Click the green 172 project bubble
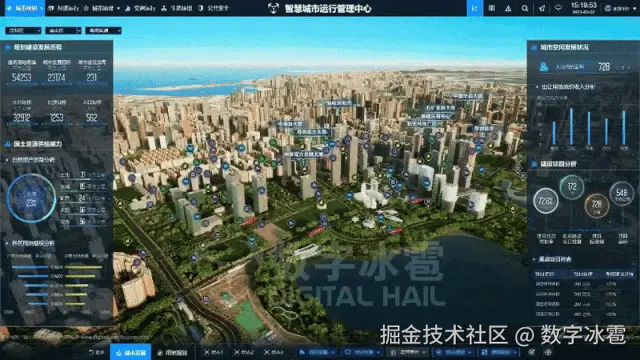 [x=572, y=187]
